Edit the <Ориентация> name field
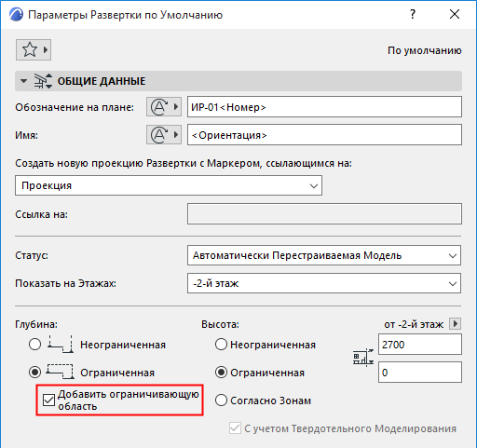The height and width of the screenshot is (448, 477). pyautogui.click(x=324, y=135)
